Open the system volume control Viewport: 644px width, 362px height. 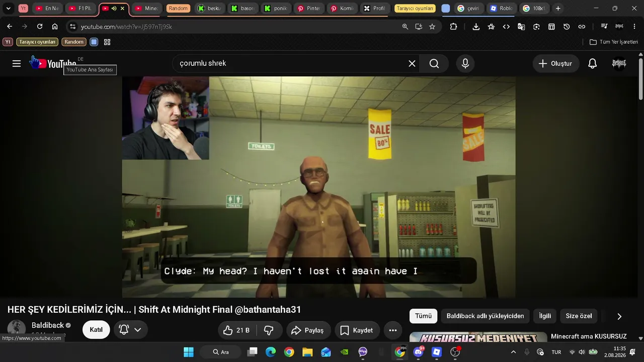coord(582,352)
